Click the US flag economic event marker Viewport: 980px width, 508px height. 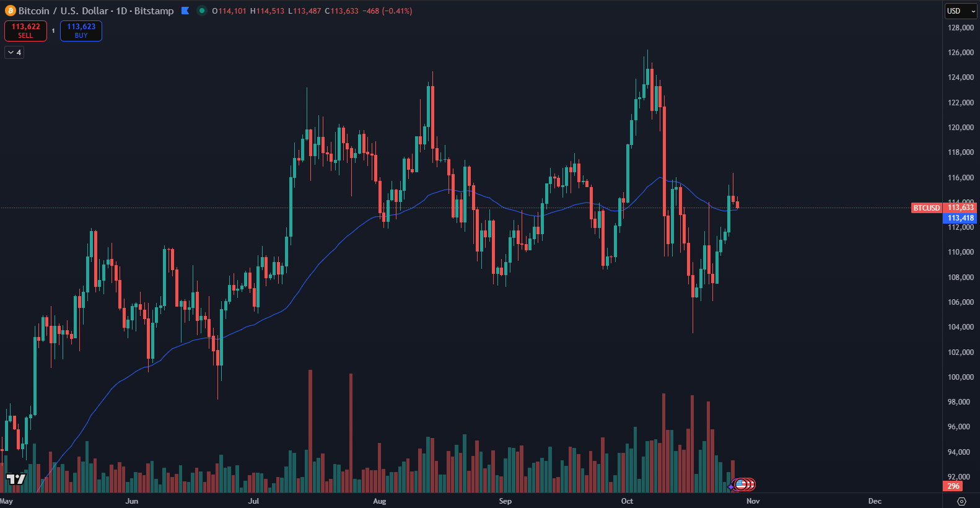[741, 484]
